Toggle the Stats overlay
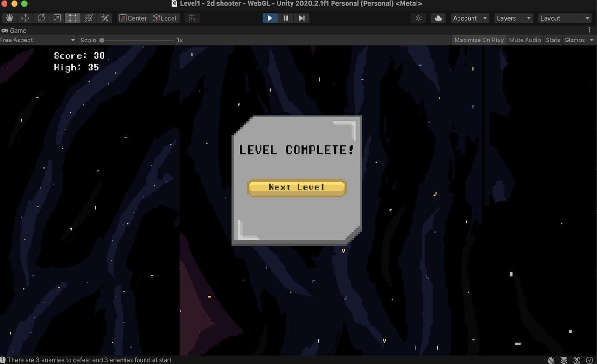597x364 pixels. (x=553, y=40)
